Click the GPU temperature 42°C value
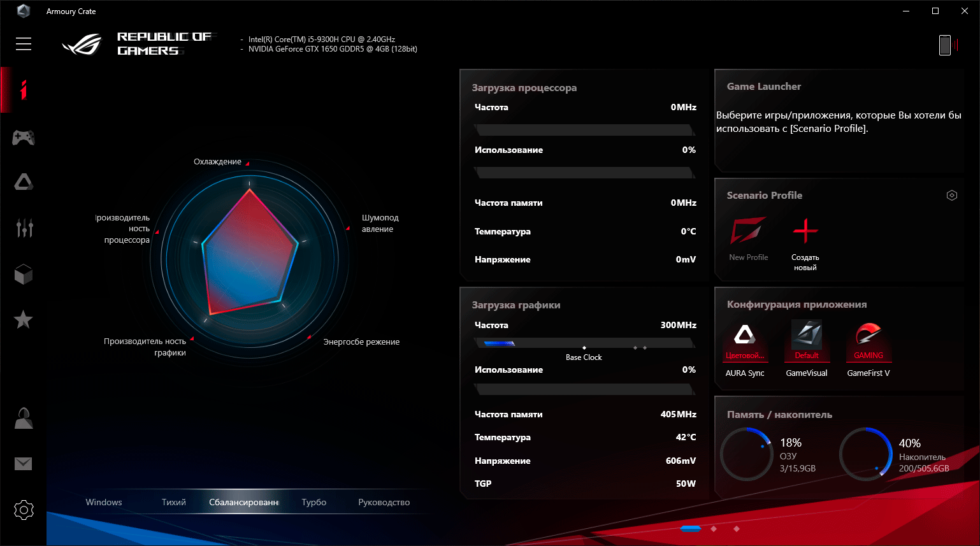This screenshot has width=980, height=546. (x=686, y=437)
